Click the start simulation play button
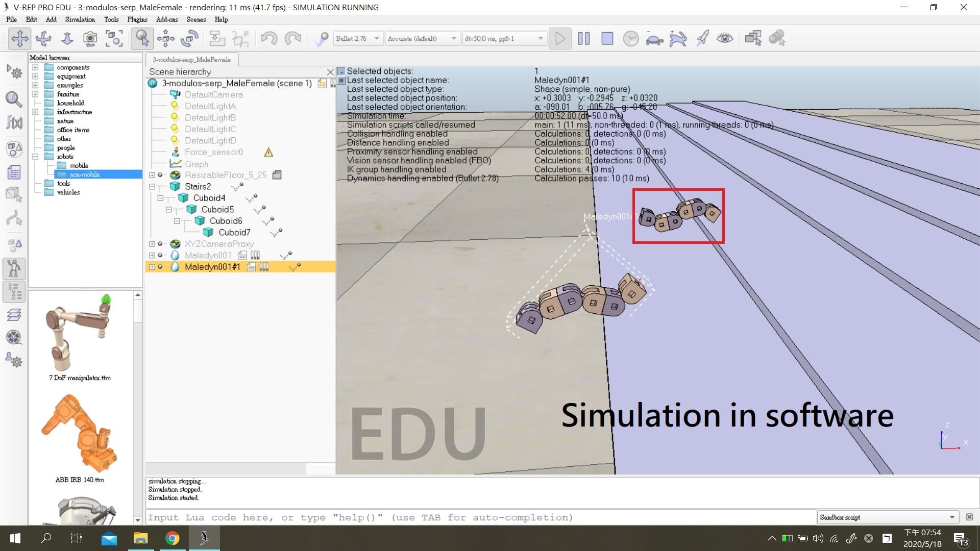Viewport: 980px width, 551px height. pos(560,38)
